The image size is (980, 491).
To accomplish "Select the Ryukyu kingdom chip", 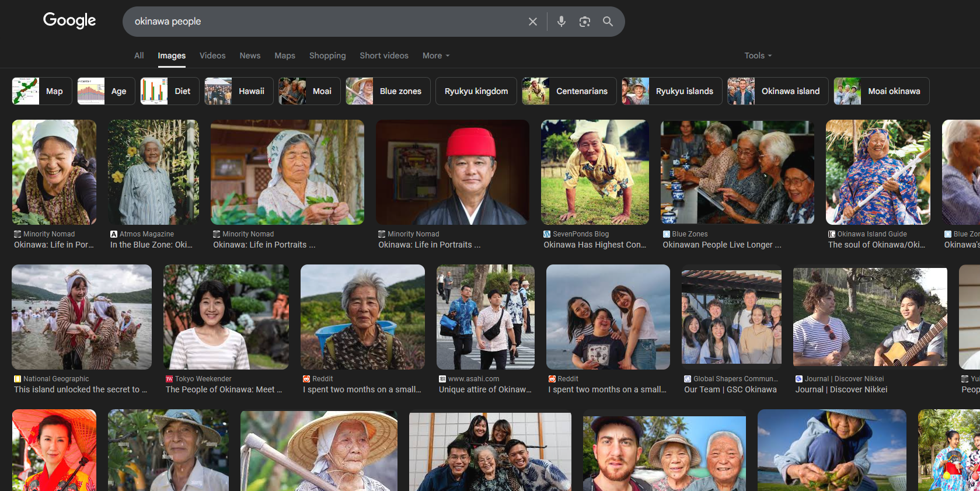I will pos(476,91).
